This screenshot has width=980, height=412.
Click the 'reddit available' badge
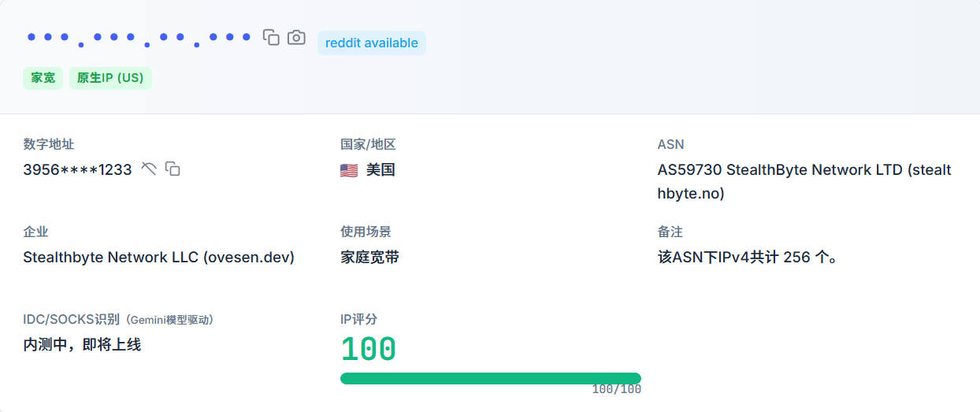(x=371, y=43)
